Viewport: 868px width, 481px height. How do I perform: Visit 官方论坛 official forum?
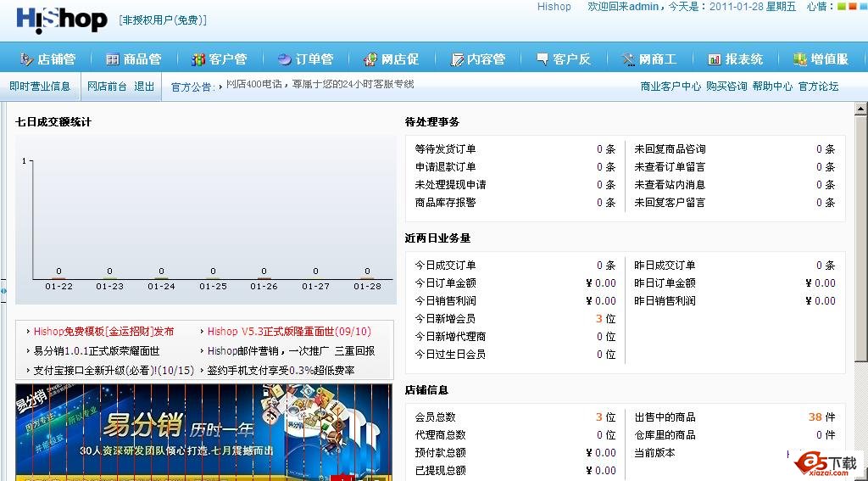pyautogui.click(x=818, y=87)
